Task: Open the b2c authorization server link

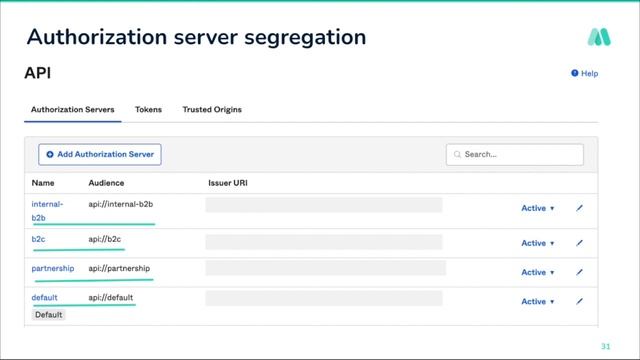Action: pyautogui.click(x=38, y=239)
